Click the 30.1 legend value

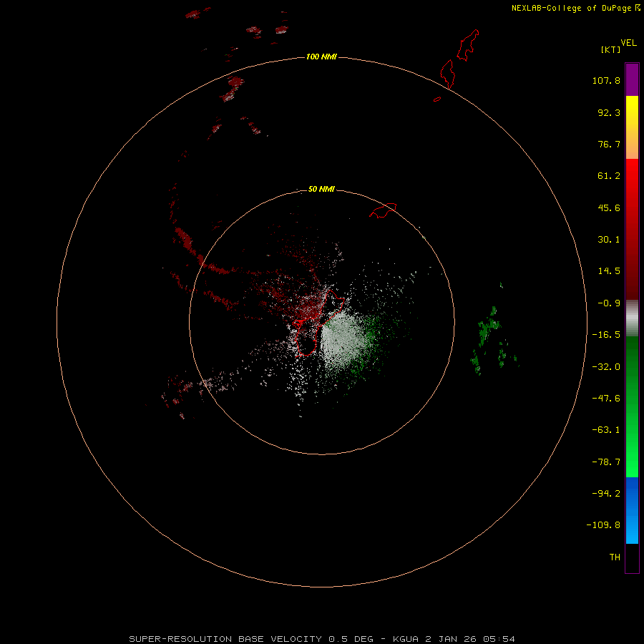click(609, 240)
